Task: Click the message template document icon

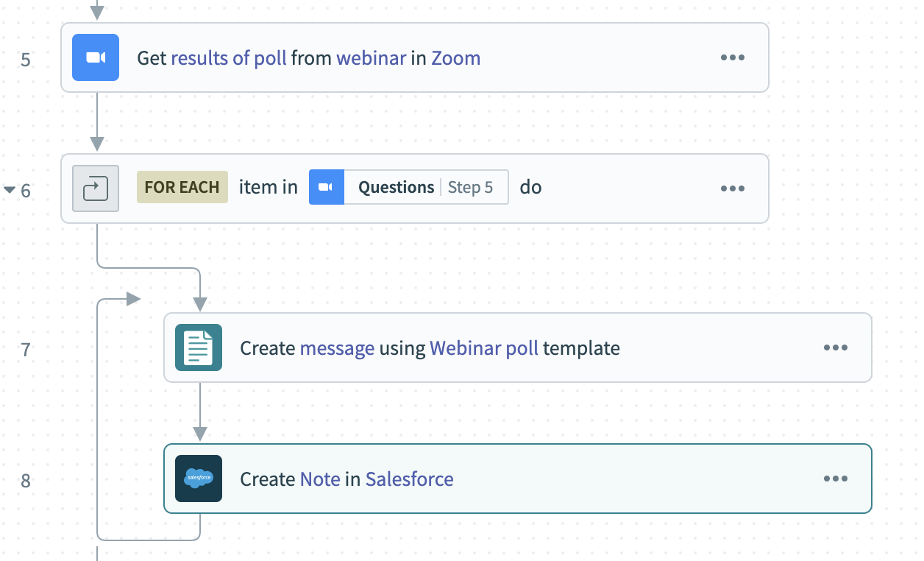Action: [x=199, y=347]
